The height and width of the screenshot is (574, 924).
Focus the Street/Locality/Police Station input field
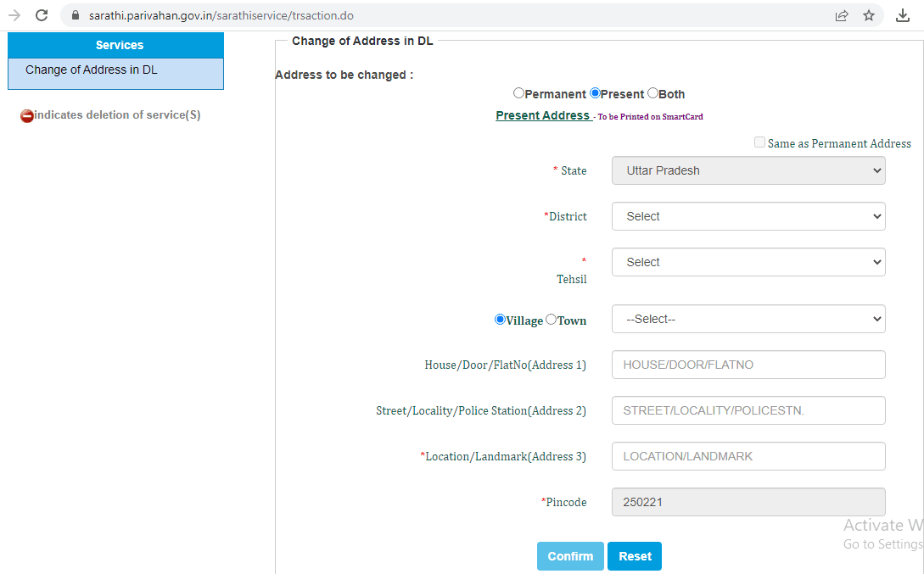(748, 410)
